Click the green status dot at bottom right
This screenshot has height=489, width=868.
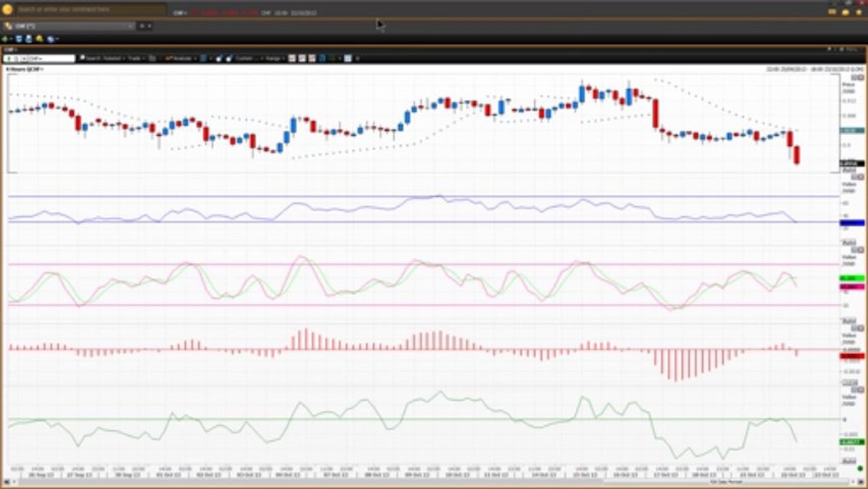point(861,469)
